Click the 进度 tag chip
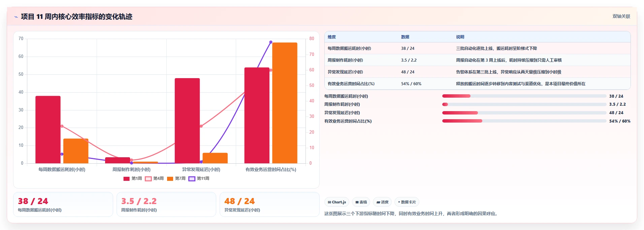644x230 pixels. pyautogui.click(x=382, y=202)
